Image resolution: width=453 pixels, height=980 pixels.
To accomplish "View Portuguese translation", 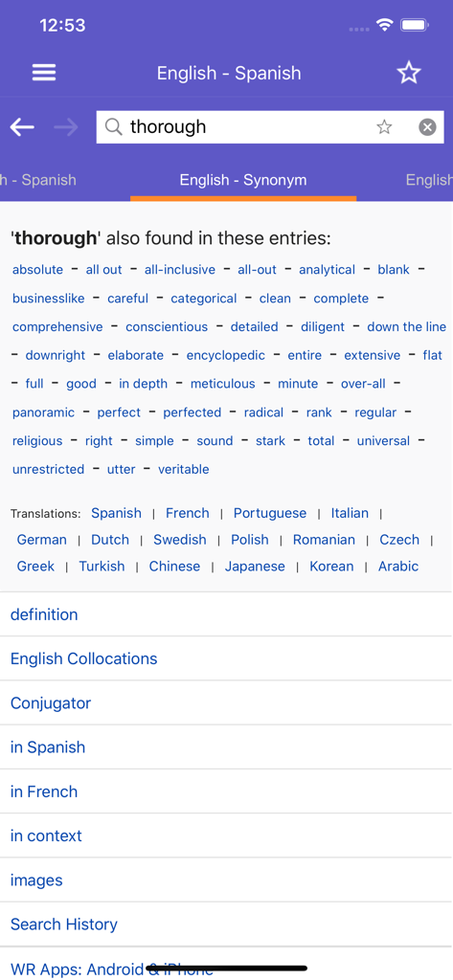I will [x=270, y=513].
